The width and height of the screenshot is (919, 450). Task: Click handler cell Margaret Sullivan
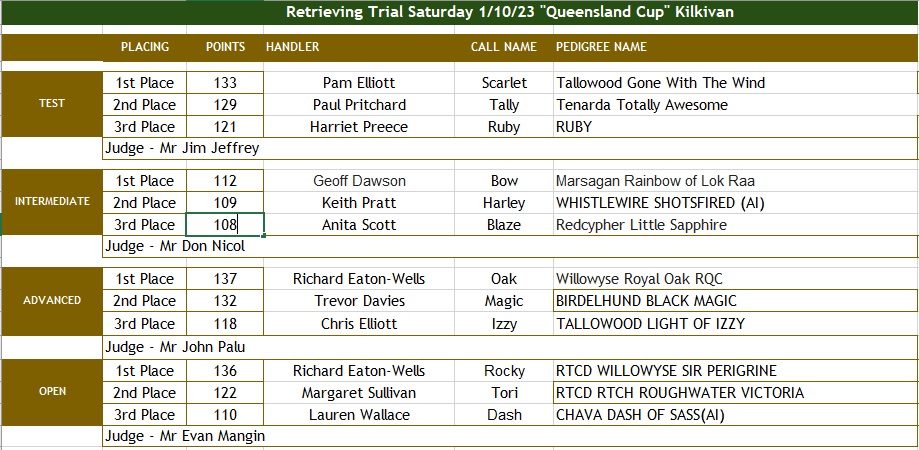point(359,393)
